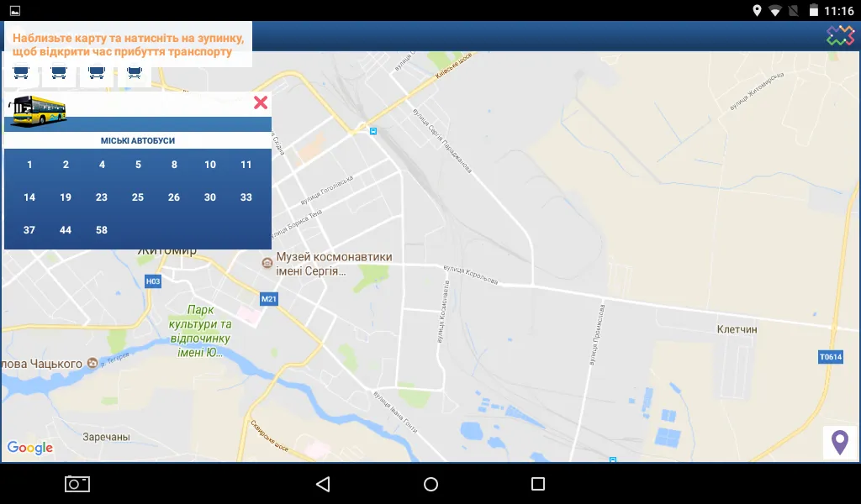Select bus route 26
Viewport: 861px width, 504px height.
(174, 197)
